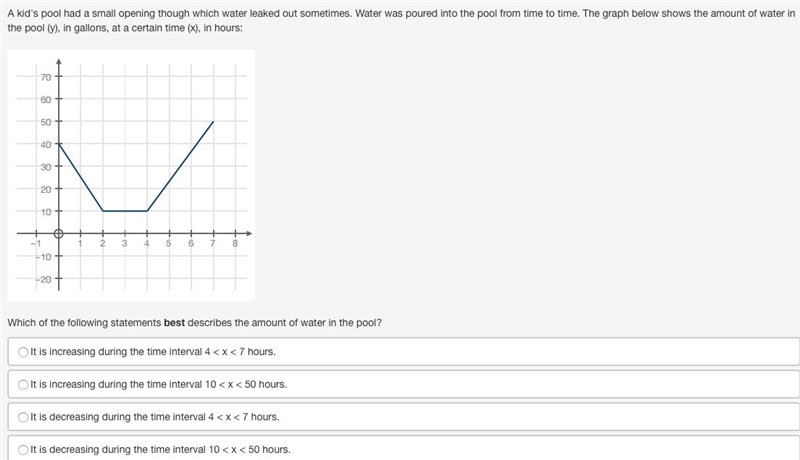The height and width of the screenshot is (460, 800).
Task: Click the x-axis label -1
Action: pyautogui.click(x=36, y=244)
